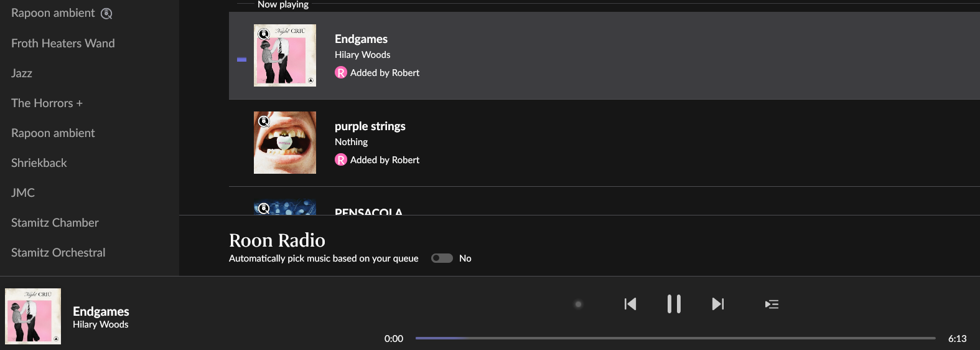The width and height of the screenshot is (980, 350).
Task: Click the purple strings track title
Action: point(370,126)
